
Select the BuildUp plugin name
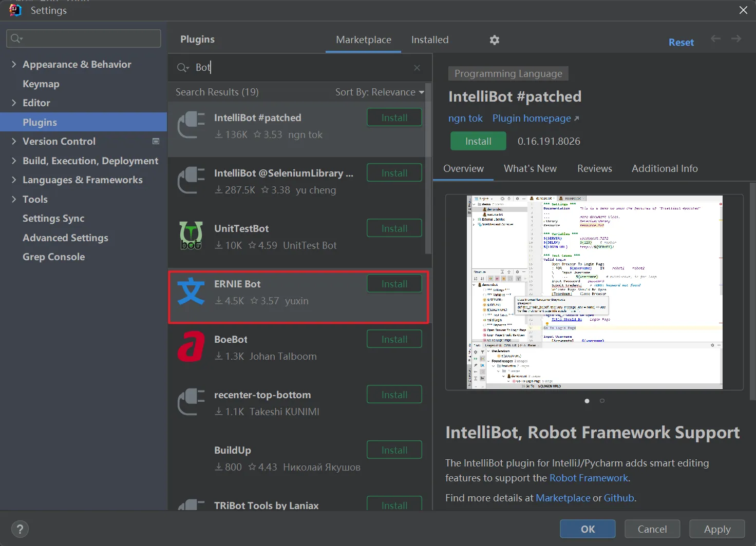(x=233, y=450)
